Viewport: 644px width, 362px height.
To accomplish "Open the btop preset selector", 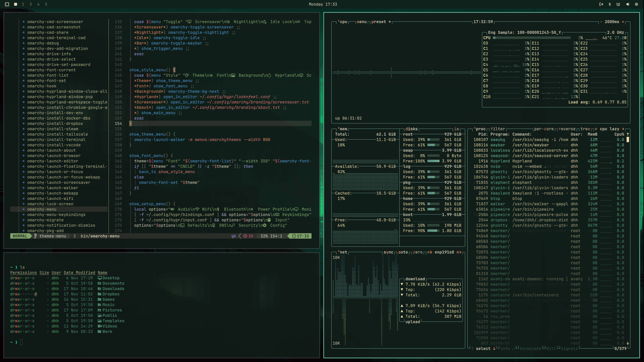I will pos(379,22).
